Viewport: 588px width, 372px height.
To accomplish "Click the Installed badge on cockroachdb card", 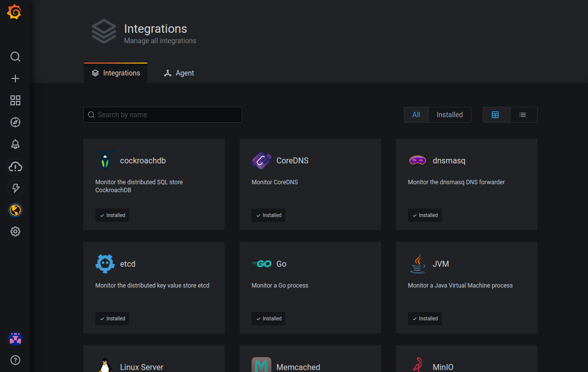I will point(112,215).
